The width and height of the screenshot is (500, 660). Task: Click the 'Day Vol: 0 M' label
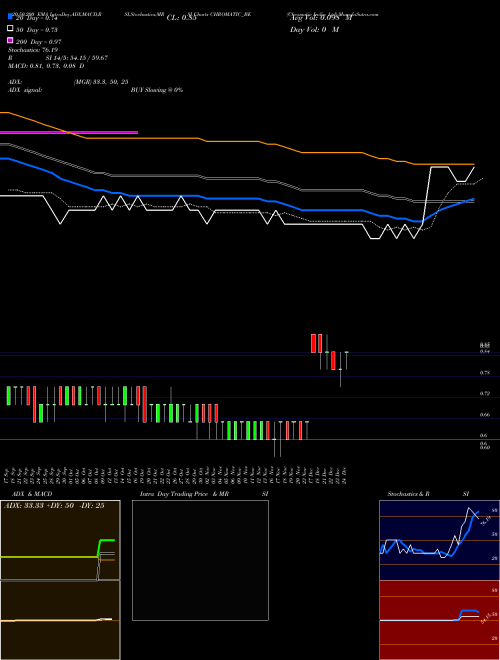314,30
